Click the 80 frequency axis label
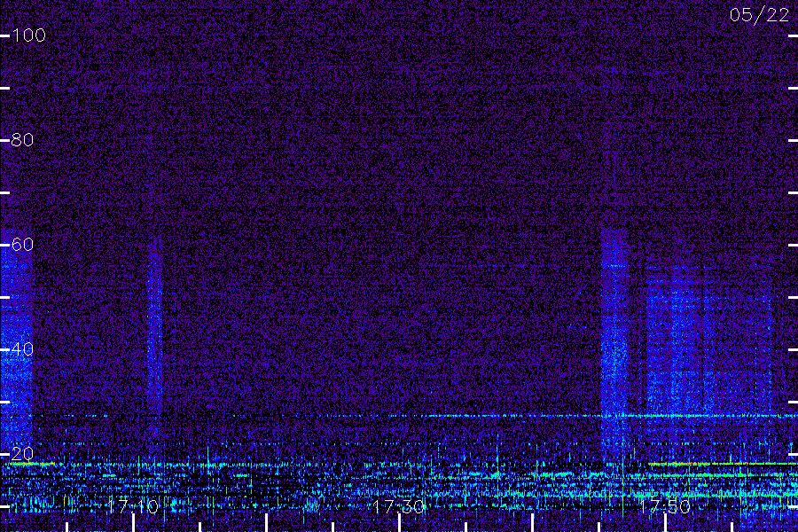The width and height of the screenshot is (798, 532). 22,140
